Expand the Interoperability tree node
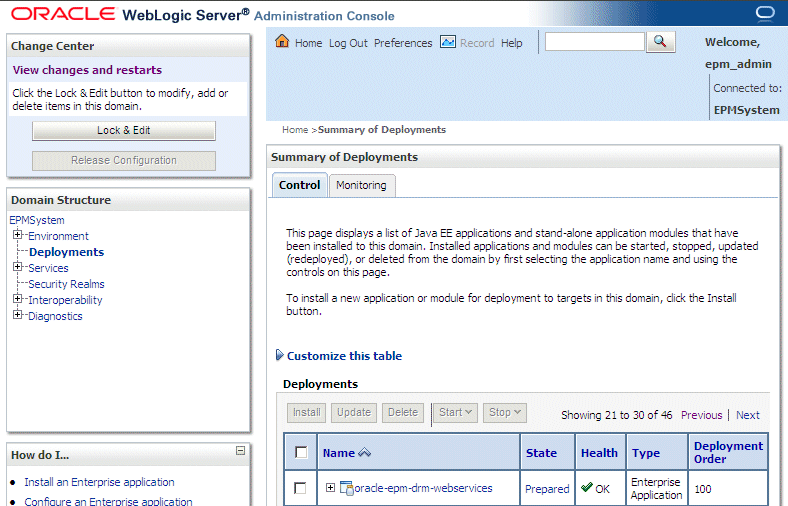Image resolution: width=788 pixels, height=506 pixels. [18, 299]
